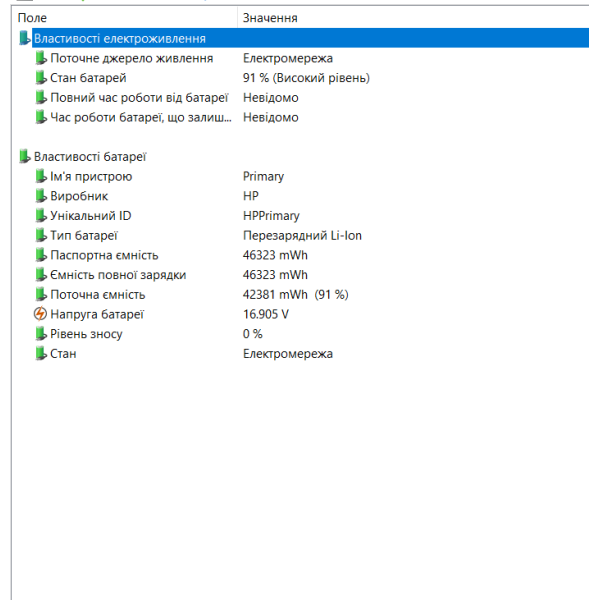Click the value Перезарядний Li-Ion
This screenshot has height=600, width=600.
coord(302,235)
